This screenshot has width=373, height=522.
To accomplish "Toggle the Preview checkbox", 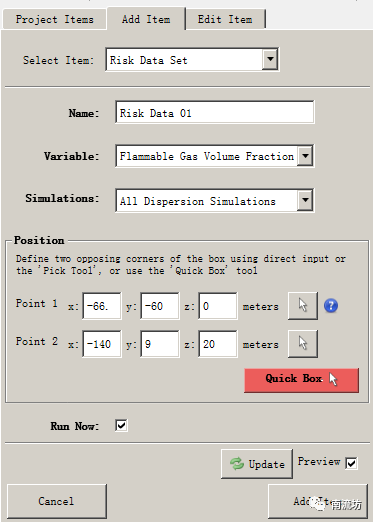I will pos(351,463).
